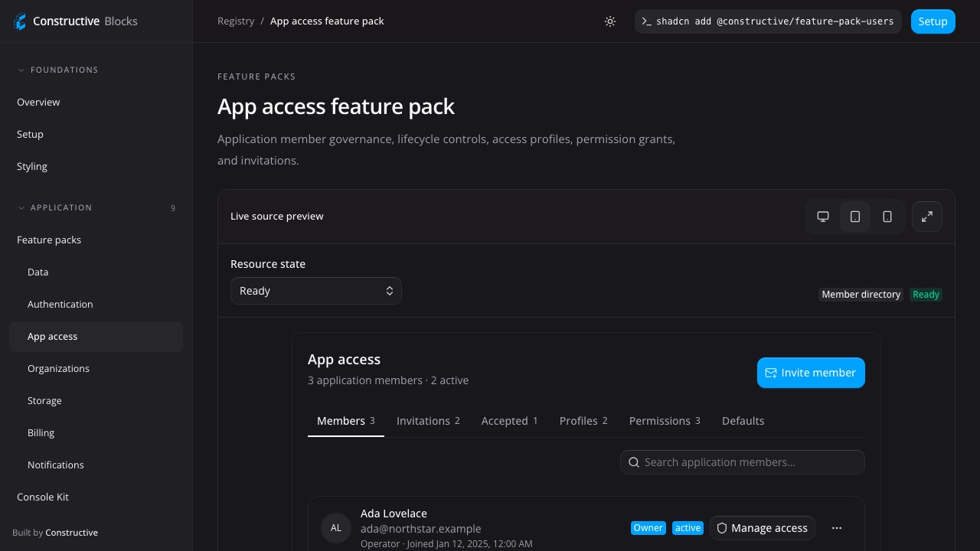This screenshot has height=551, width=980.
Task: Open Billing in the sidebar
Action: [96, 432]
